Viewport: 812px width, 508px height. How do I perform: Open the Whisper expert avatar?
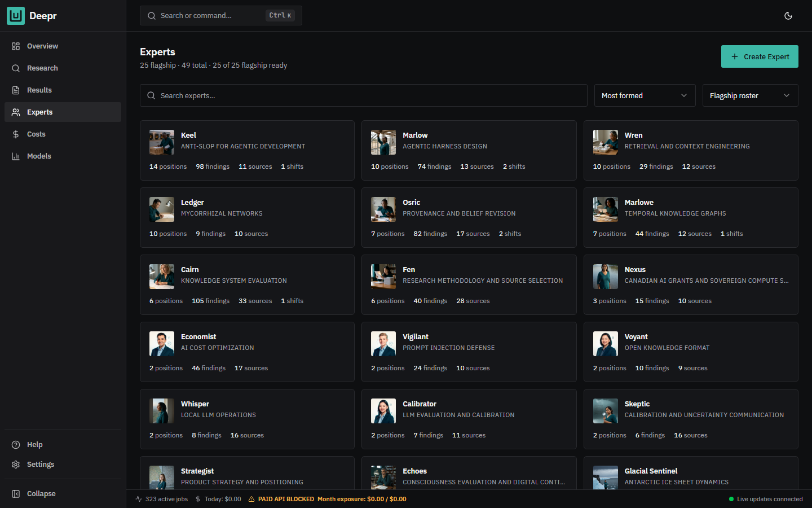(162, 411)
